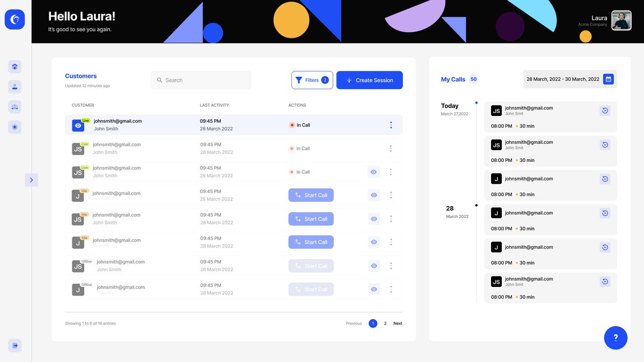This screenshot has width=644, height=362.
Task: Open three-dot menu of highlighted John Smith row
Action: tap(391, 125)
